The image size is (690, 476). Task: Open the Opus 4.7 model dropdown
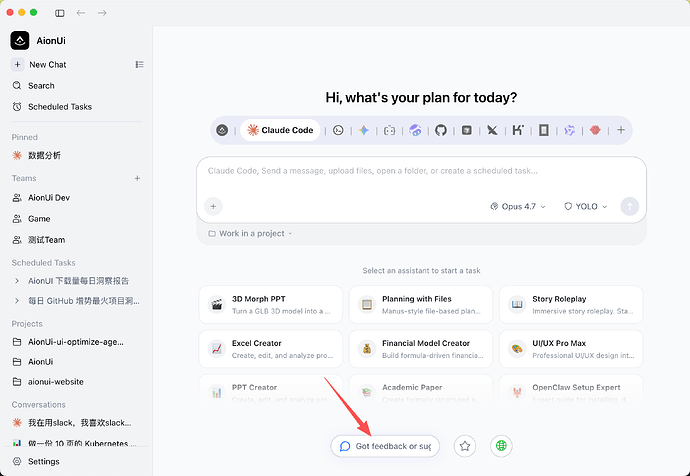click(x=518, y=206)
